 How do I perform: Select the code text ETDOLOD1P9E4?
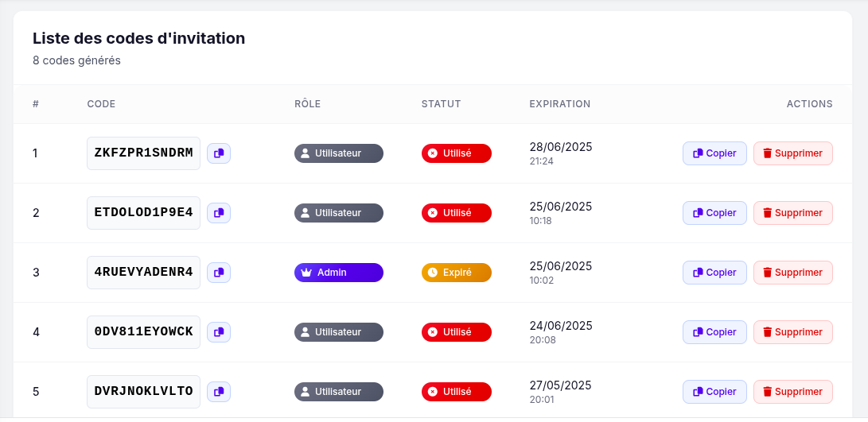pos(143,213)
